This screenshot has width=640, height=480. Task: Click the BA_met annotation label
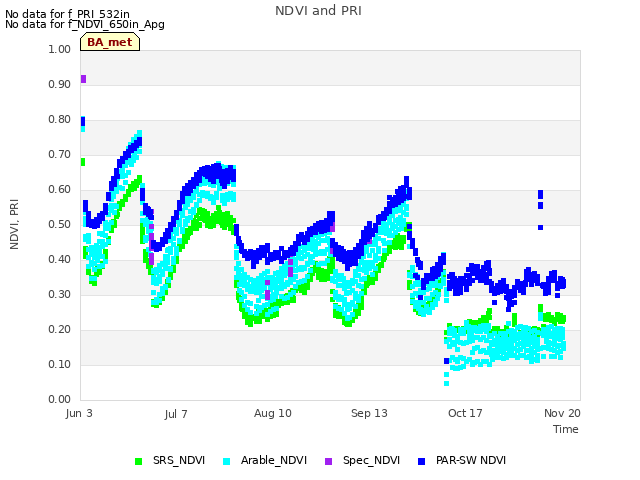pyautogui.click(x=110, y=42)
